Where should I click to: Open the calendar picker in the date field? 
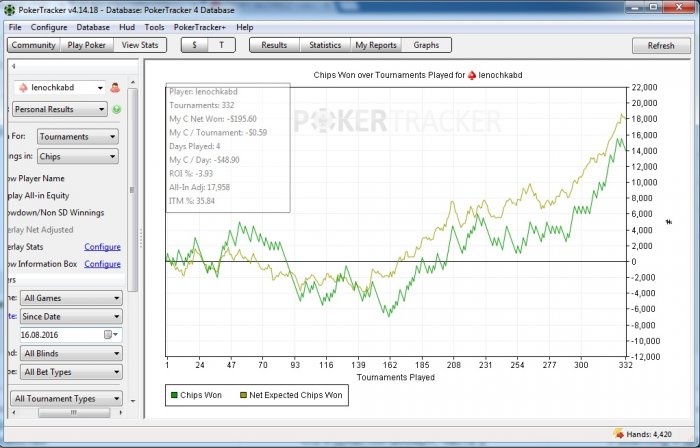click(x=111, y=334)
